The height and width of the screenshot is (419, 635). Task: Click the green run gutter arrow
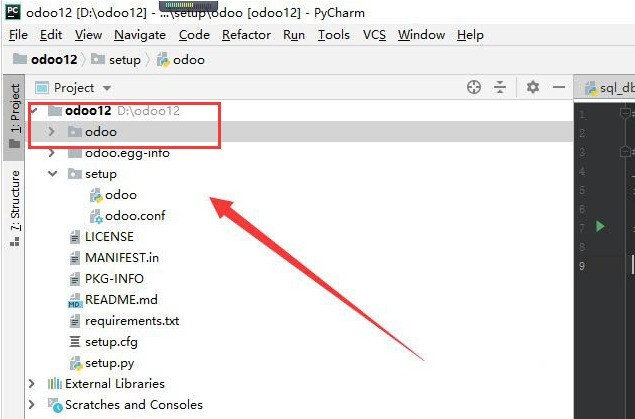click(600, 227)
